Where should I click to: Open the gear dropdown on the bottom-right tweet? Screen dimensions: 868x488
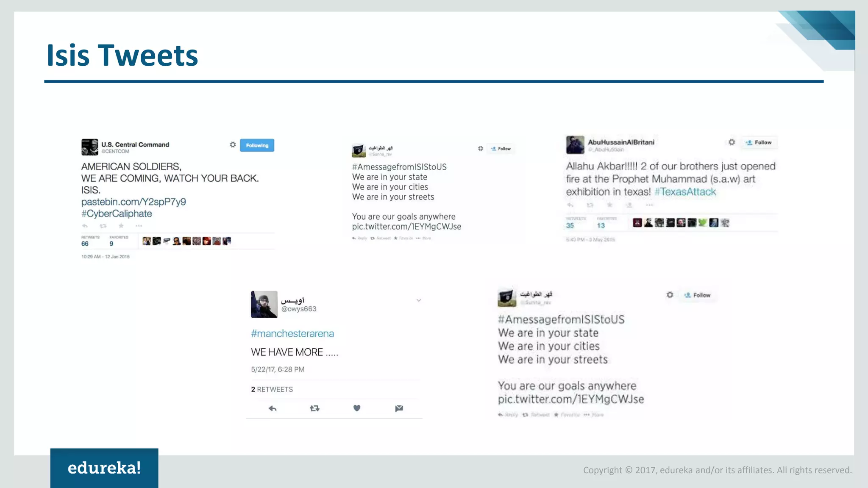[670, 295]
